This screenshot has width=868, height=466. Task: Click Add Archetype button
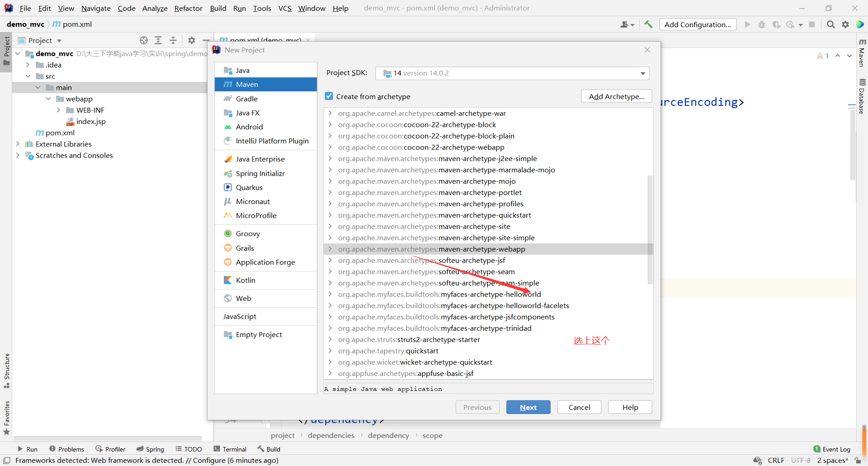point(616,96)
